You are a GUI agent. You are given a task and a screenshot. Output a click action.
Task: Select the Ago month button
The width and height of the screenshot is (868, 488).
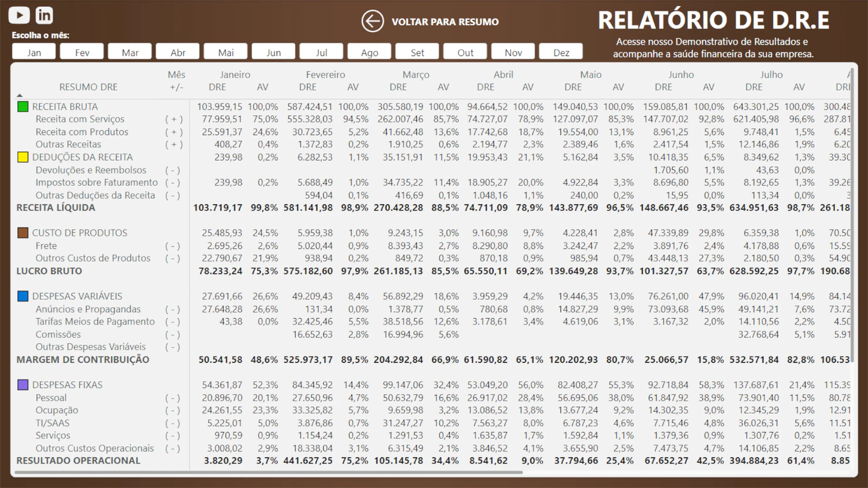pos(369,53)
